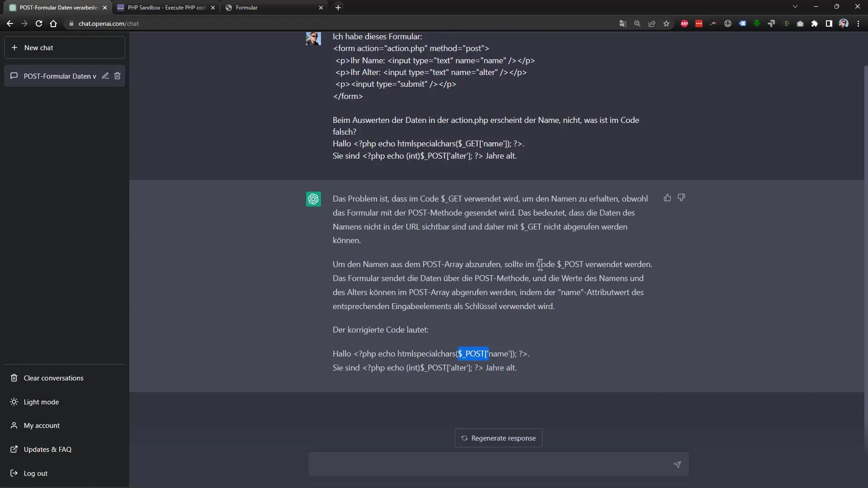The image size is (868, 488).
Task: Click the user avatar beside the question
Action: [x=313, y=38]
